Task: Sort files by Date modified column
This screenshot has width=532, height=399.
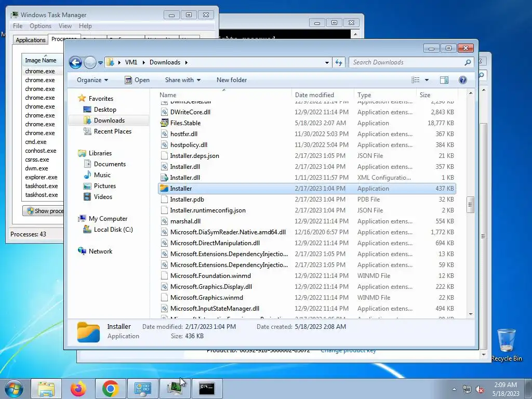Action: click(x=314, y=95)
